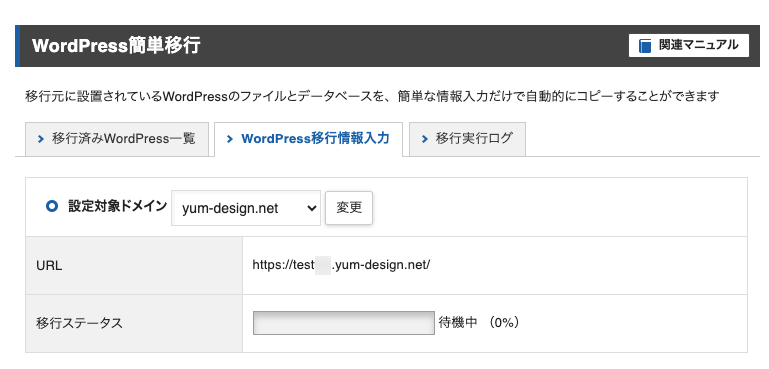Click chevron icon beside WordPress移行情報入力
Screen dimensions: 769x369
tap(230, 139)
